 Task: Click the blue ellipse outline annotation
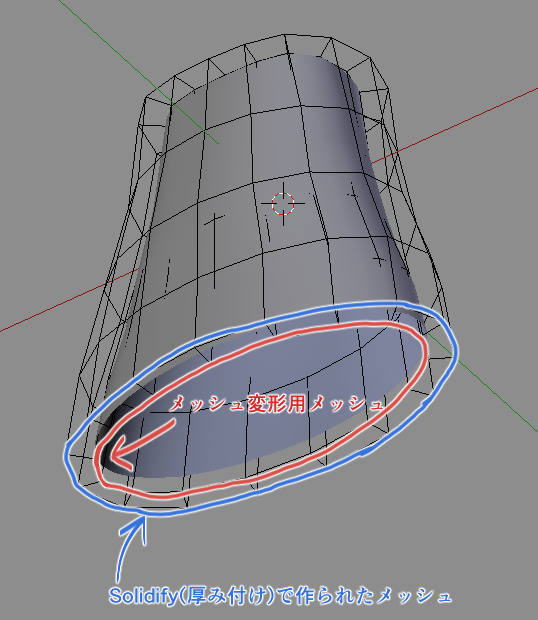pyautogui.click(x=261, y=409)
